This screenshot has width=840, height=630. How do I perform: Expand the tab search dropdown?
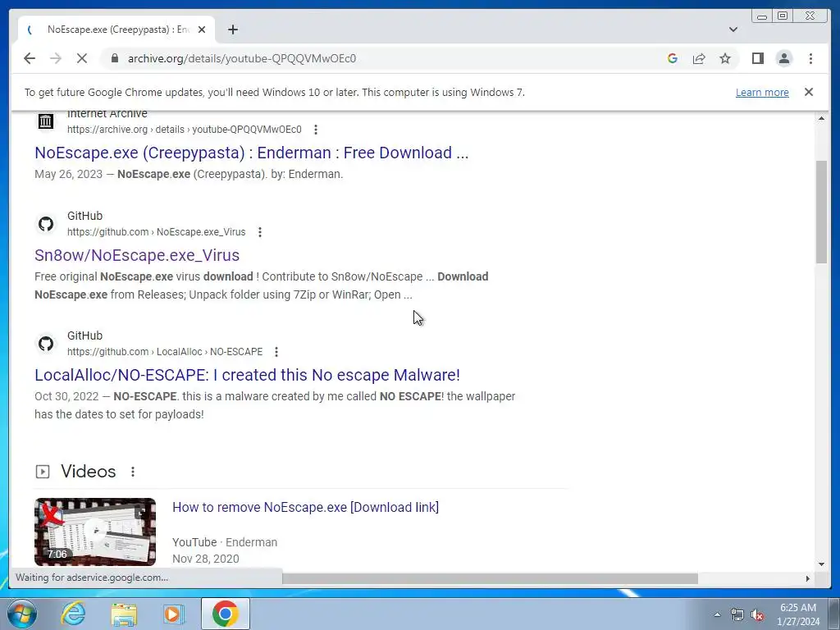click(733, 30)
